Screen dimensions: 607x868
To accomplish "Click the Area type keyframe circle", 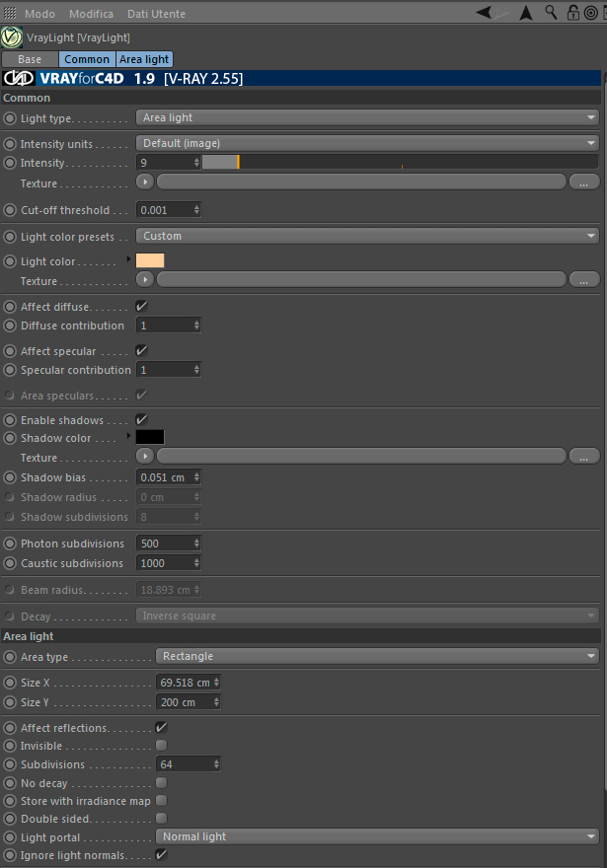I will click(10, 657).
